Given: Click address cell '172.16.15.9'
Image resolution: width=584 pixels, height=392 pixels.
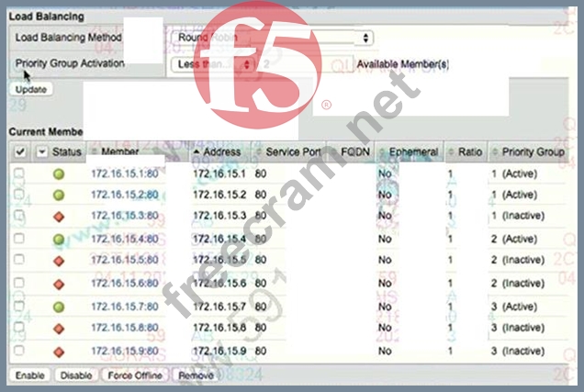Looking at the screenshot, I should [219, 351].
